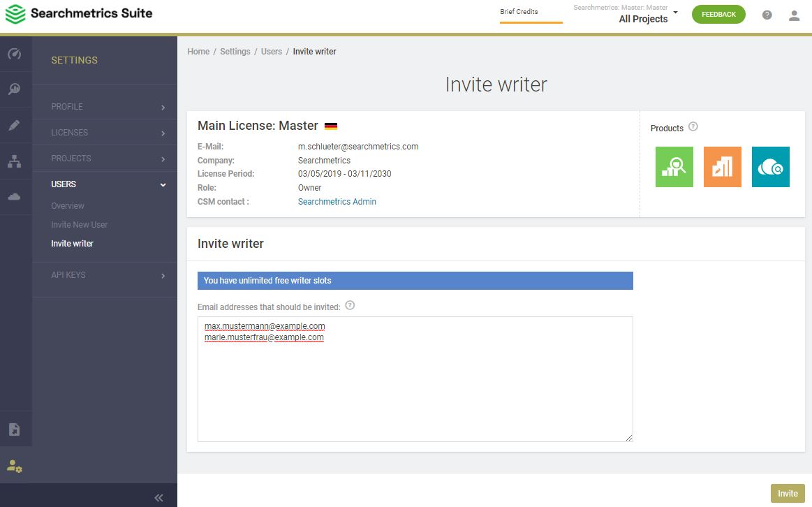Image resolution: width=812 pixels, height=507 pixels.
Task: Click the green FEEDBACK button
Action: pos(718,15)
